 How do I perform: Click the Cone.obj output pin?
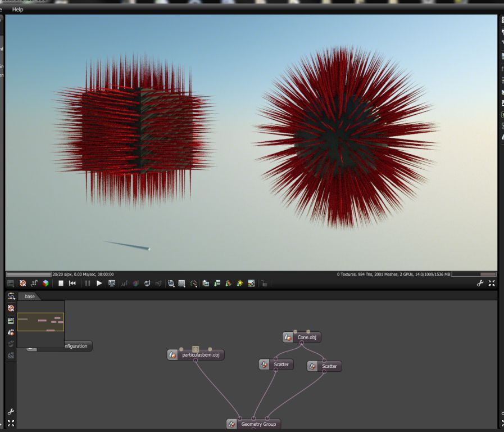[x=302, y=343]
